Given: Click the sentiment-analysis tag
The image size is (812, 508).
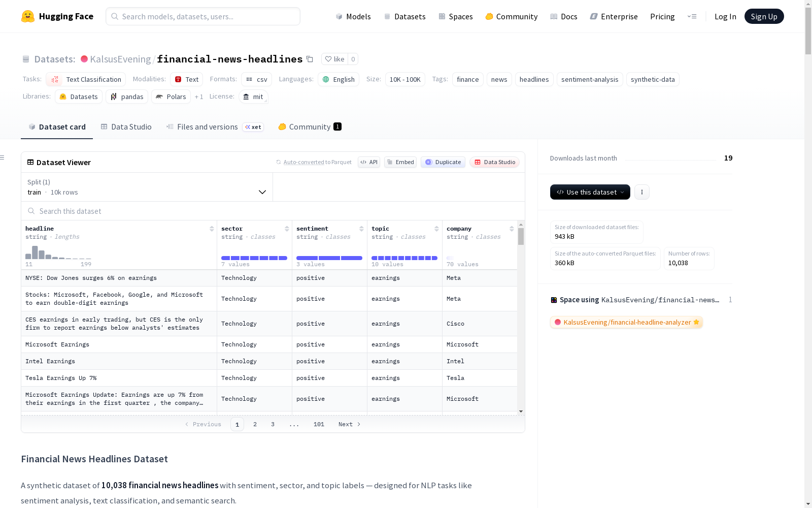Looking at the screenshot, I should point(590,79).
